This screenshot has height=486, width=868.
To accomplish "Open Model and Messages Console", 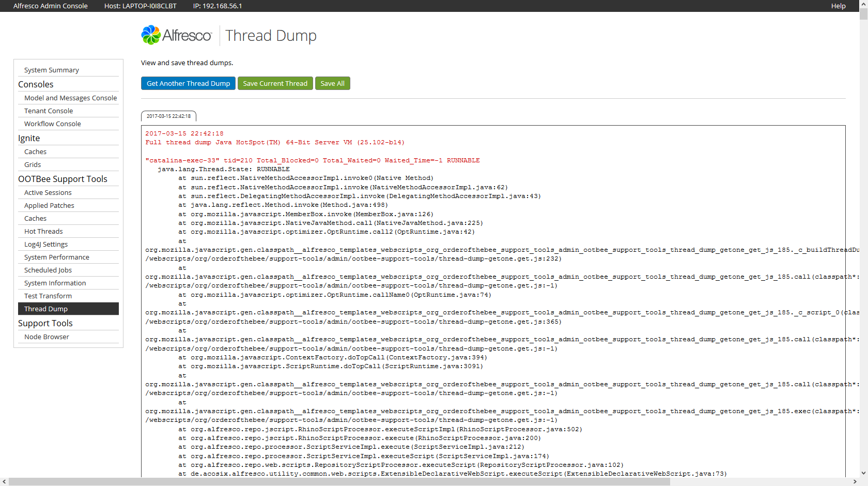I will 68,98.
